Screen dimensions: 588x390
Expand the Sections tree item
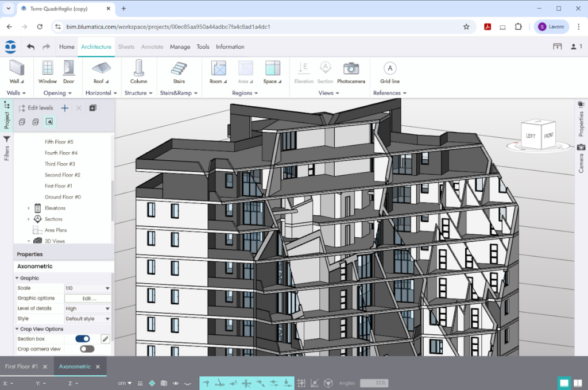tap(29, 219)
